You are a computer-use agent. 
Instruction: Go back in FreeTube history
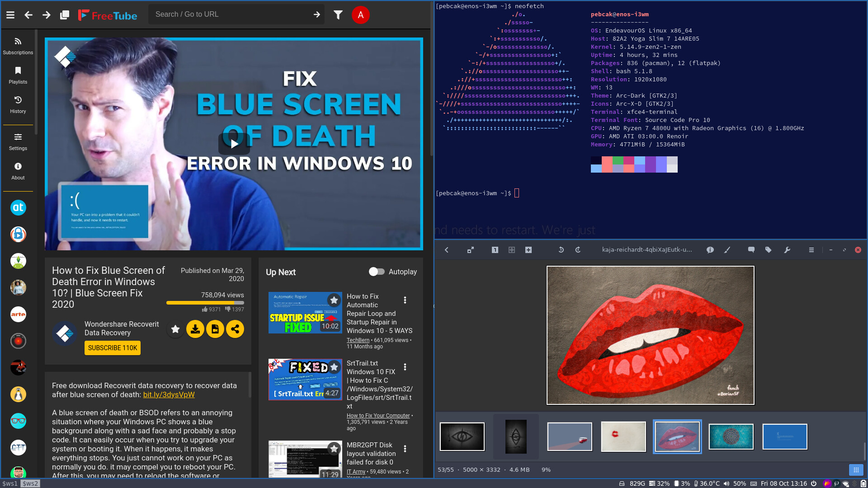28,15
